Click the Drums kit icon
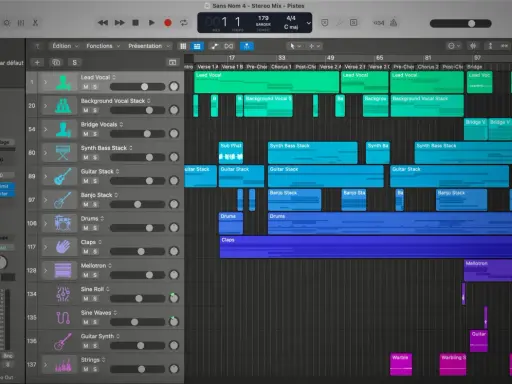Screen dimensions: 512x384 [63, 223]
